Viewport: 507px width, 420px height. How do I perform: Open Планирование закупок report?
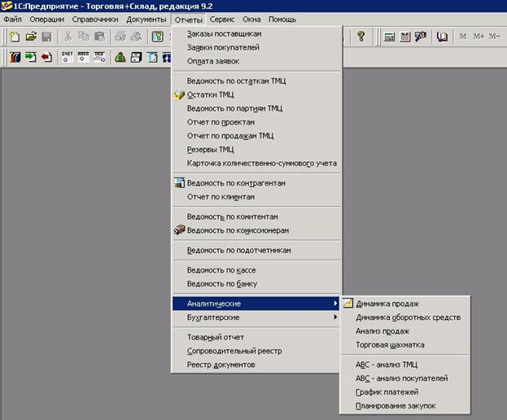[x=396, y=405]
